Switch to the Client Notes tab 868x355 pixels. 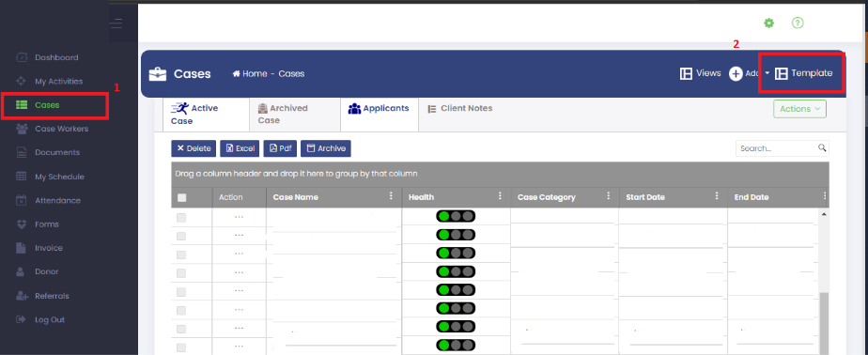460,109
